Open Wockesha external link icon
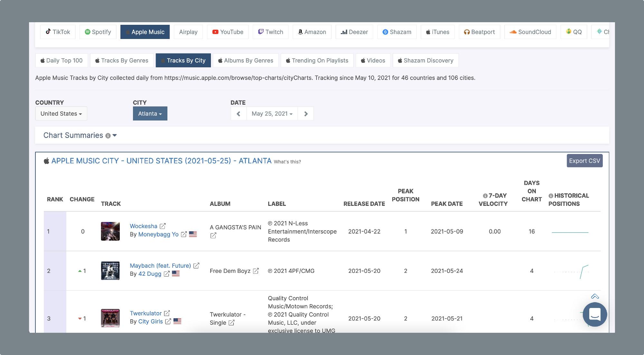Screen dimensions: 644x355 click(163, 226)
